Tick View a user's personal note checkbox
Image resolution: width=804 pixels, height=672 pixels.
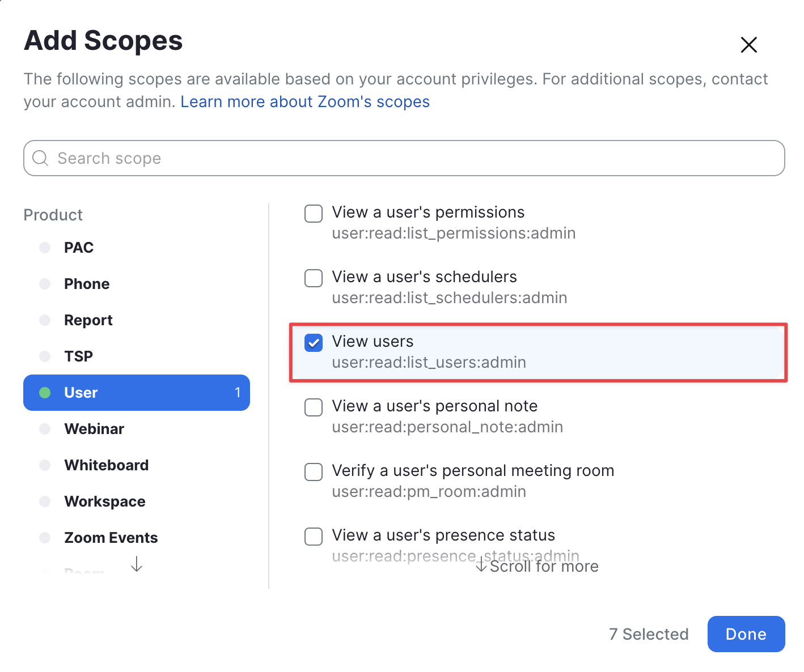coord(314,407)
